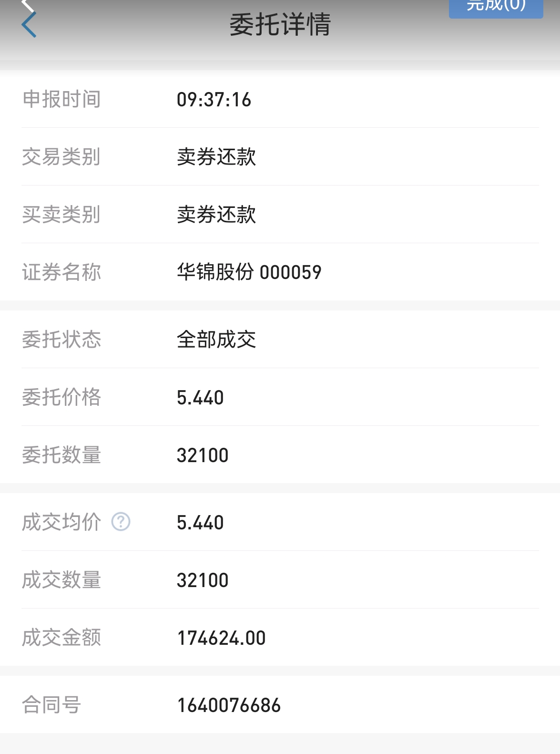Select the 委托价格 value 5.440

(200, 398)
